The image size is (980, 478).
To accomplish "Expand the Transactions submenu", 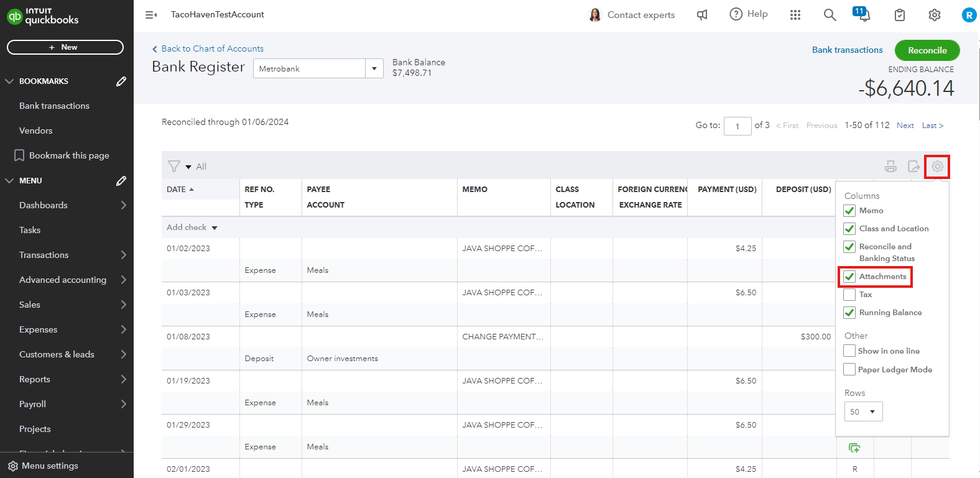I will 123,255.
